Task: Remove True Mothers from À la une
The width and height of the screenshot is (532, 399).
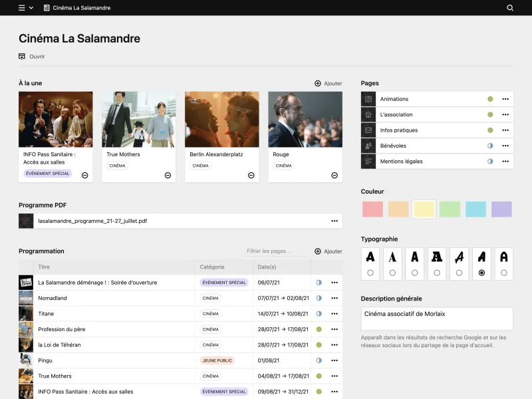Action: point(168,175)
